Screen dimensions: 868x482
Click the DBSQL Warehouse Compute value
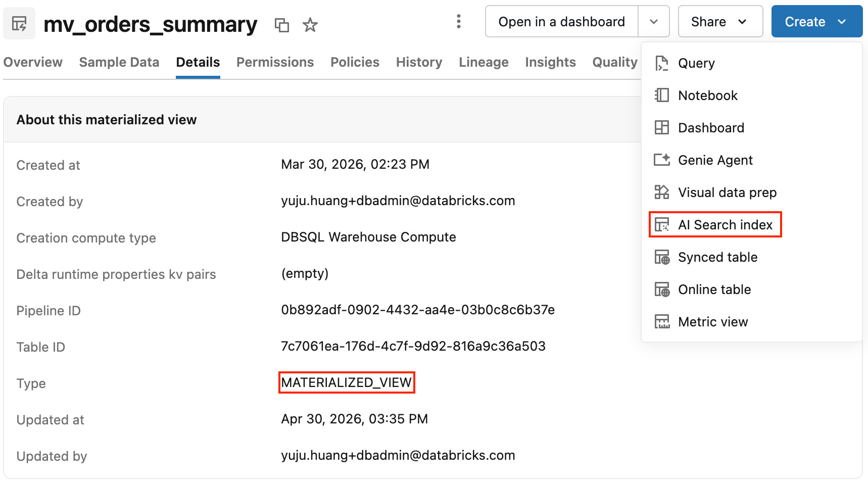[x=368, y=237]
